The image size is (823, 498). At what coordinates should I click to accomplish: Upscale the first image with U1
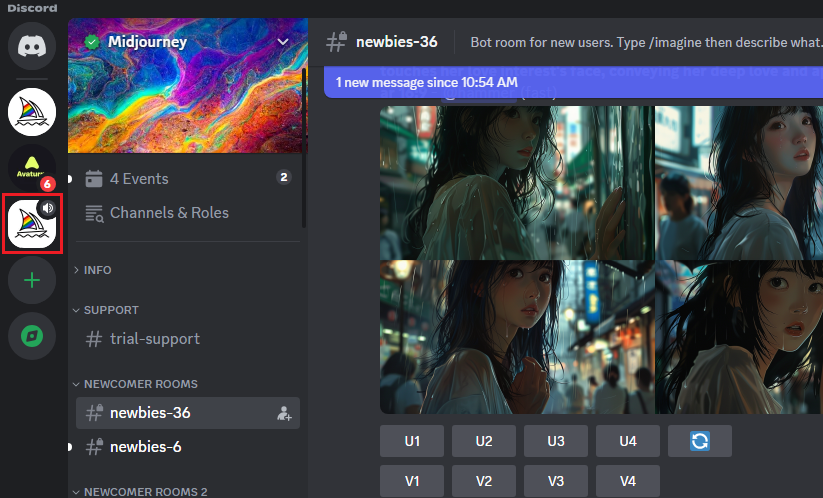[412, 441]
